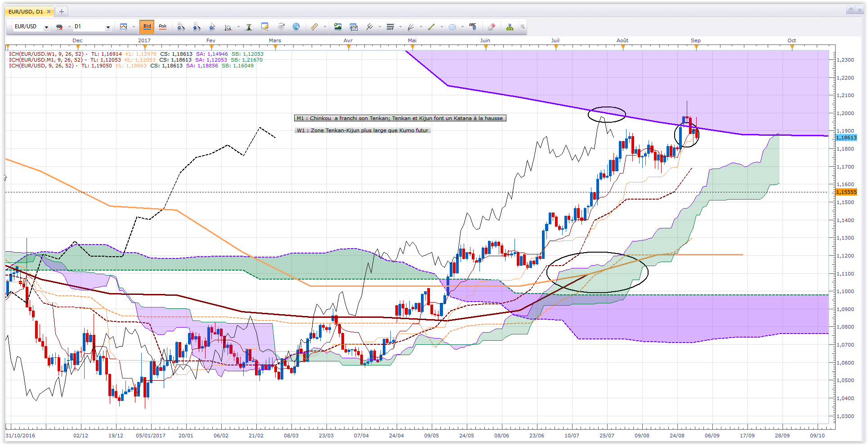
Task: Expand the ruler tool dropdown arrow
Action: (x=324, y=27)
